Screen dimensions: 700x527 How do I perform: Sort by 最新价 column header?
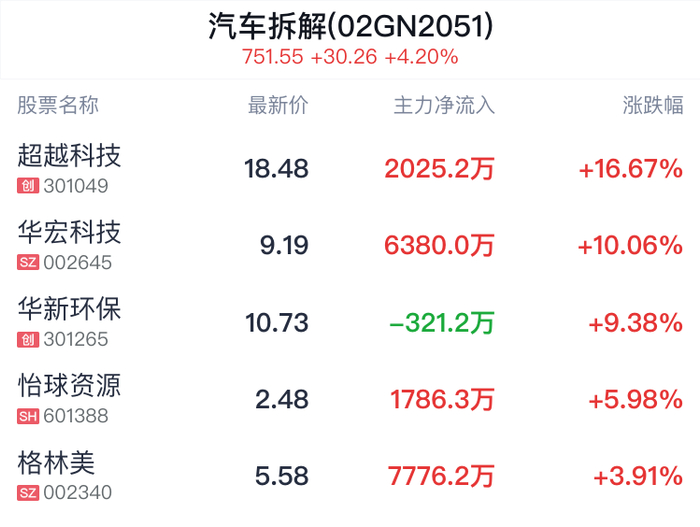278,106
